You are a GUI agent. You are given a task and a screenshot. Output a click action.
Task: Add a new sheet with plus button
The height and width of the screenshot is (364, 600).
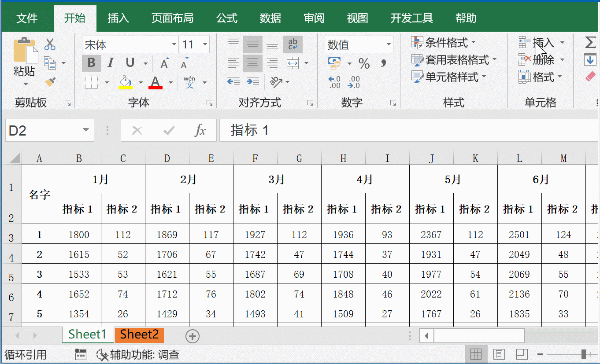[193, 336]
